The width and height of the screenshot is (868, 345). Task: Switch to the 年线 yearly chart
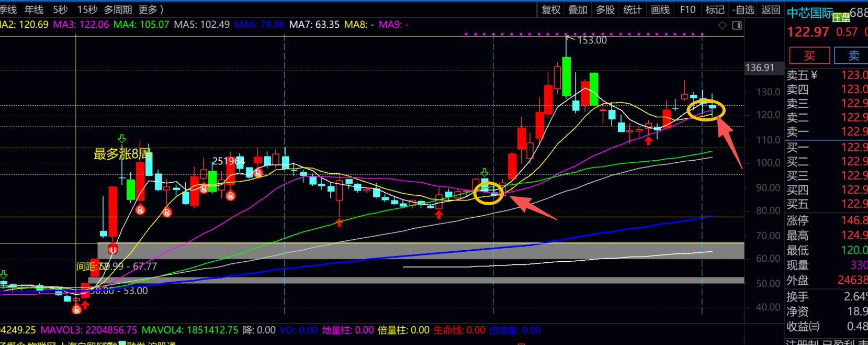pos(34,9)
